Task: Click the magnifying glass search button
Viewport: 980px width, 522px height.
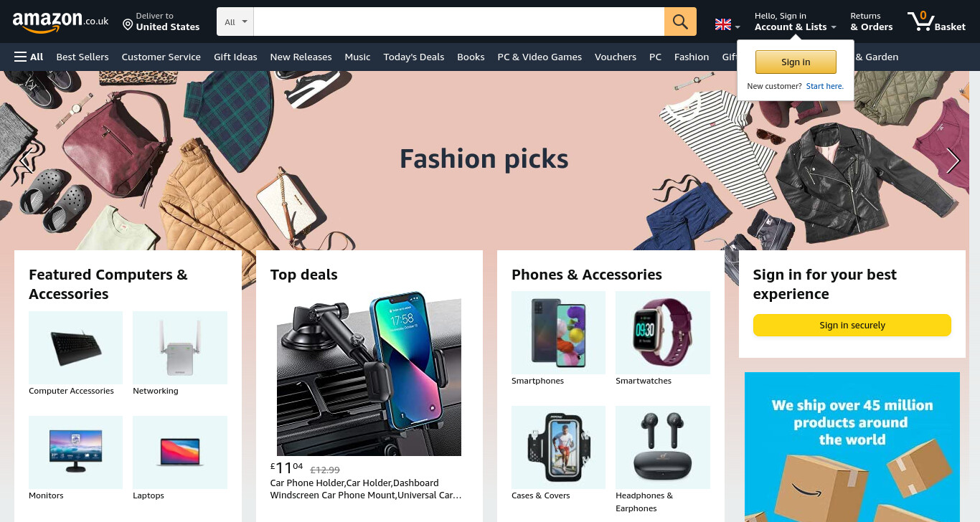Action: (680, 22)
